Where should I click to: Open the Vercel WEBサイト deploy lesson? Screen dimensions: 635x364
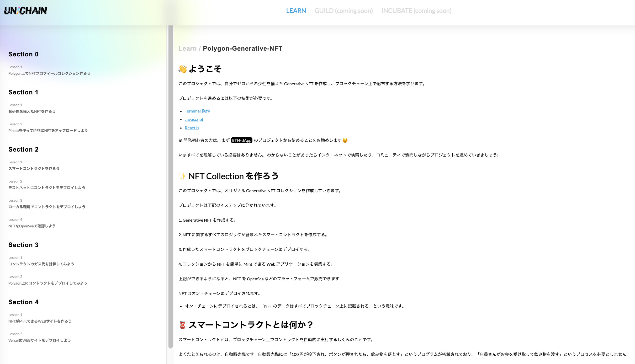pyautogui.click(x=40, y=340)
